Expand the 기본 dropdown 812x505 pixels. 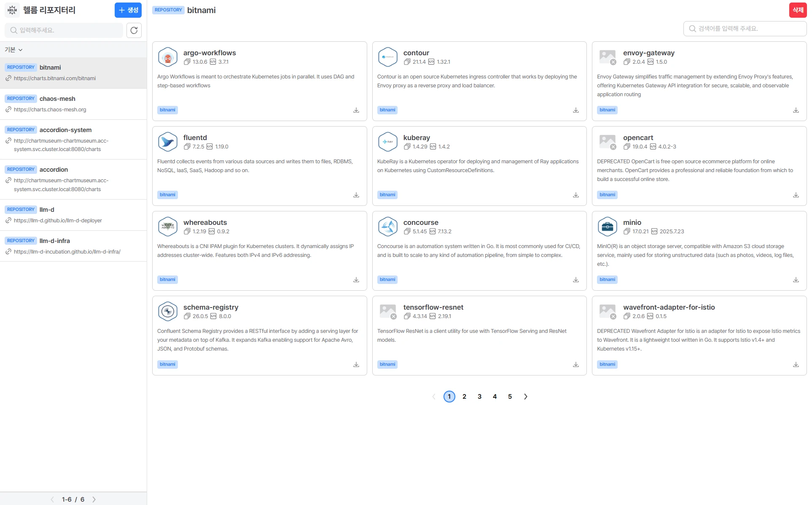tap(13, 50)
